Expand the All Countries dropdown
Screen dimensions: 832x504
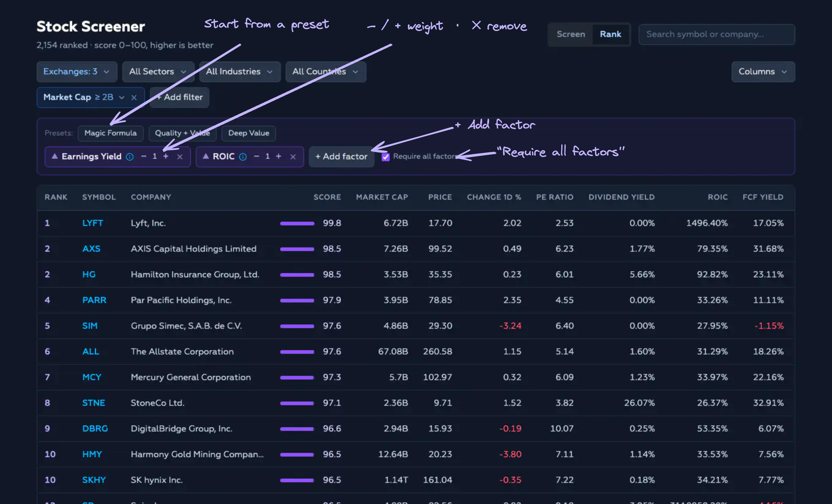(326, 72)
